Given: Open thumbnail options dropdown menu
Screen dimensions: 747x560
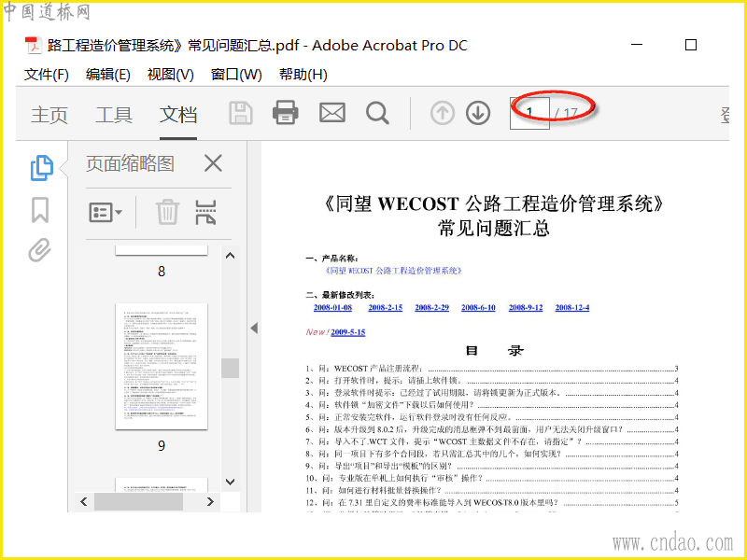Looking at the screenshot, I should click(106, 212).
